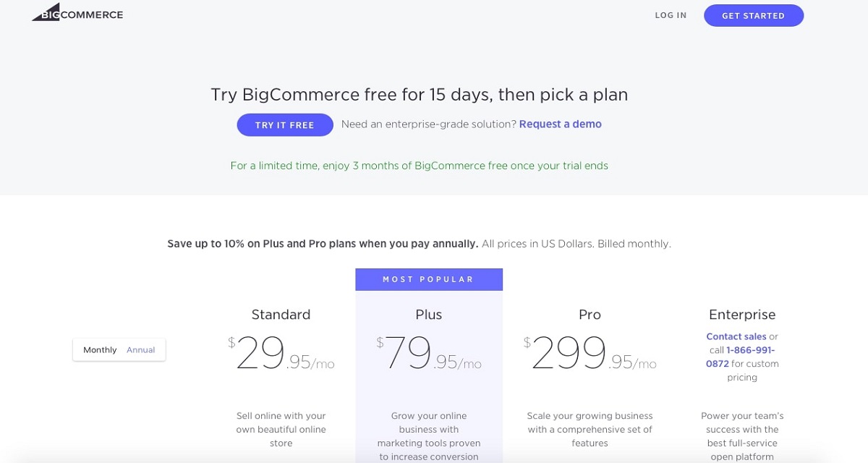Image resolution: width=868 pixels, height=463 pixels.
Task: Click the 'Save up to 10%' annual notice
Action: 323,244
